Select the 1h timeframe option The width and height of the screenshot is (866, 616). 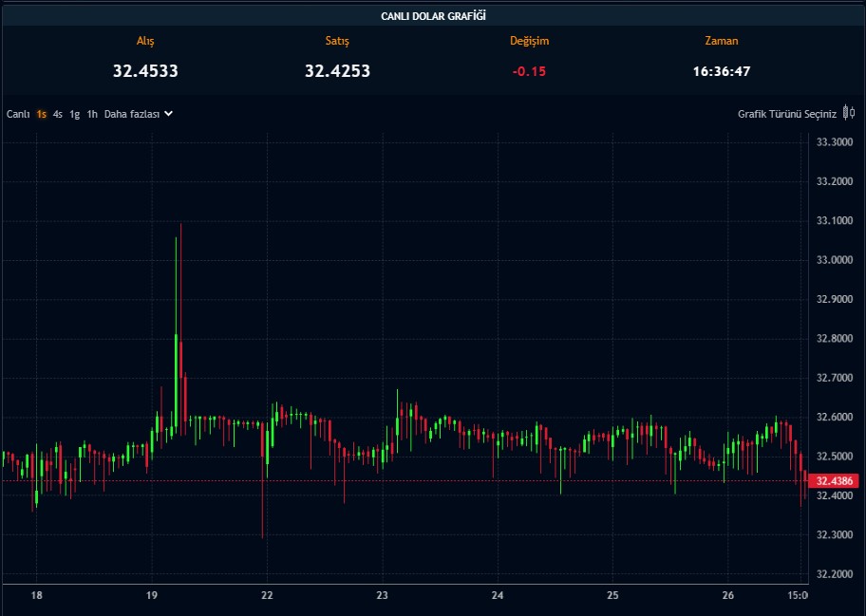click(91, 114)
